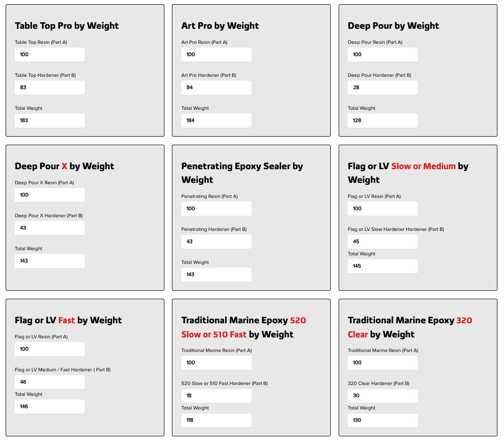Select Penetrating Hardener (Part B) field
This screenshot has height=442, width=504.
tap(216, 242)
